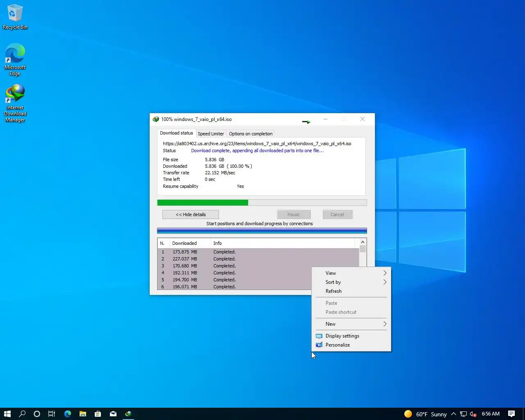The image size is (525, 420).
Task: Open Microsoft Store from the taskbar
Action: click(98, 414)
